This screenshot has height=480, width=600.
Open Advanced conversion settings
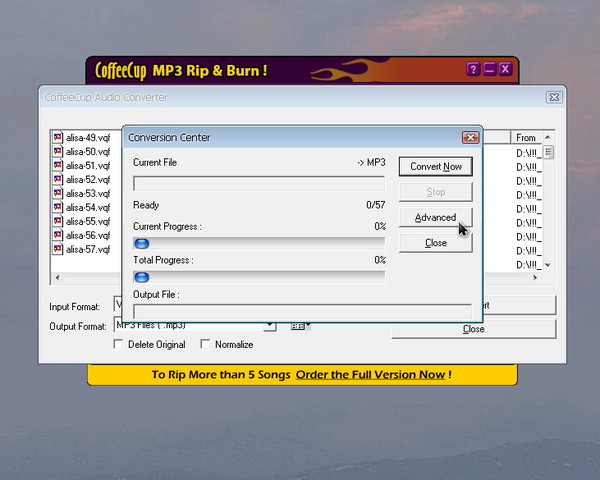(435, 217)
